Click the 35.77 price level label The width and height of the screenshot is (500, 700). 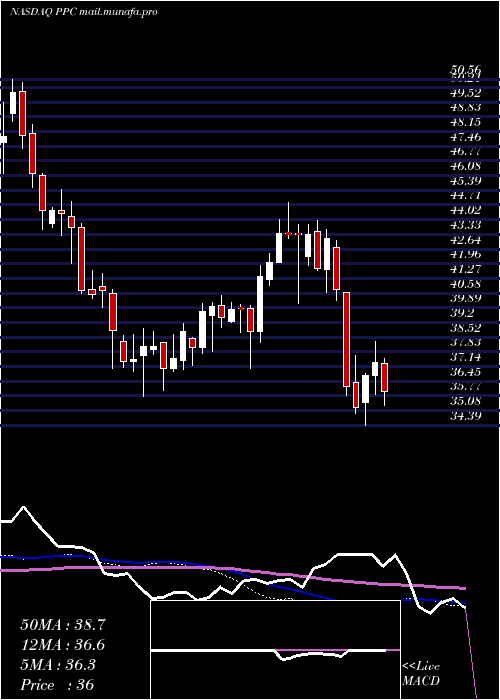pos(466,386)
